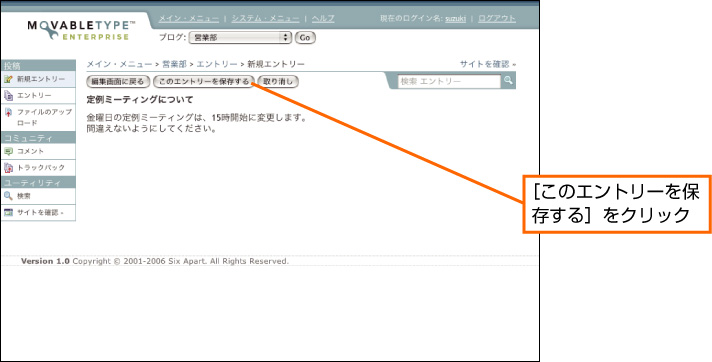Click the 投稿 sidebar section header
Screen dimensions: 712x362
(x=38, y=65)
